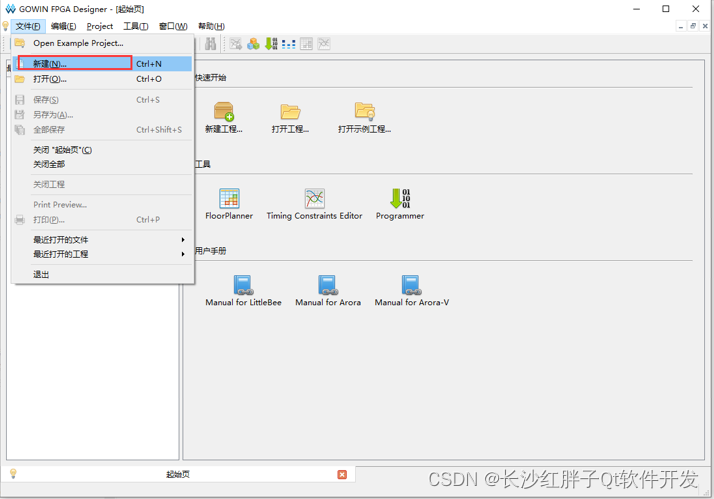Choose Open Example Project... from the menu
Screen dimensions: 714x499
point(103,43)
